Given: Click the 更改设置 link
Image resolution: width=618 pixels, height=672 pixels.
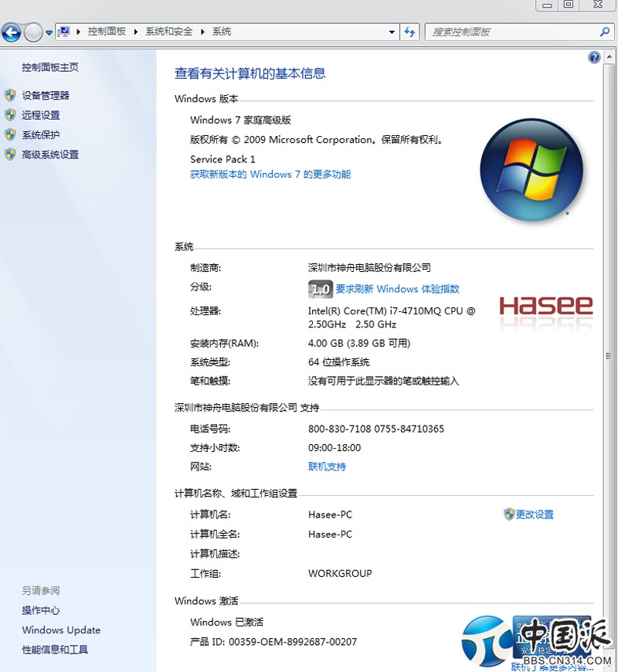Looking at the screenshot, I should [x=535, y=514].
